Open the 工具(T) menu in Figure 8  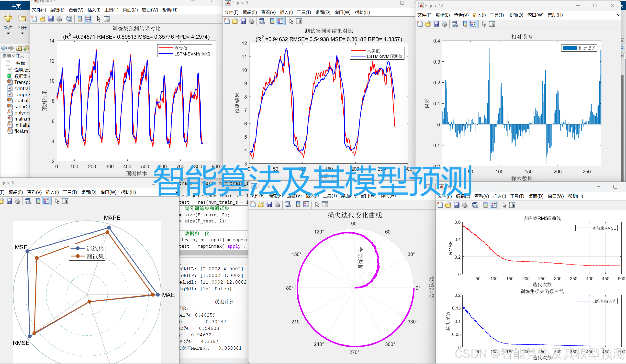click(303, 12)
